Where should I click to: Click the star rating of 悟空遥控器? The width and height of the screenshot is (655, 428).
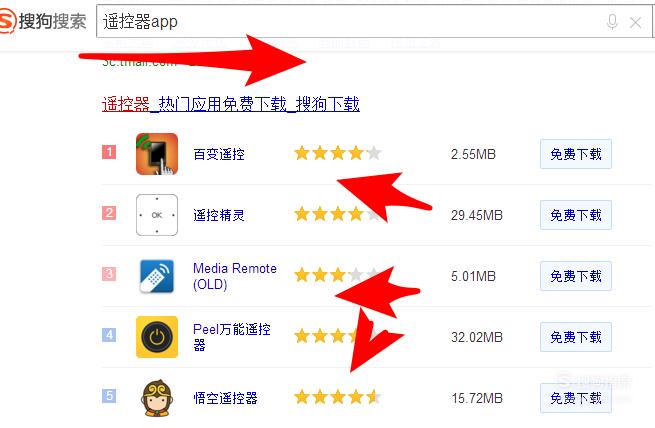click(x=338, y=397)
